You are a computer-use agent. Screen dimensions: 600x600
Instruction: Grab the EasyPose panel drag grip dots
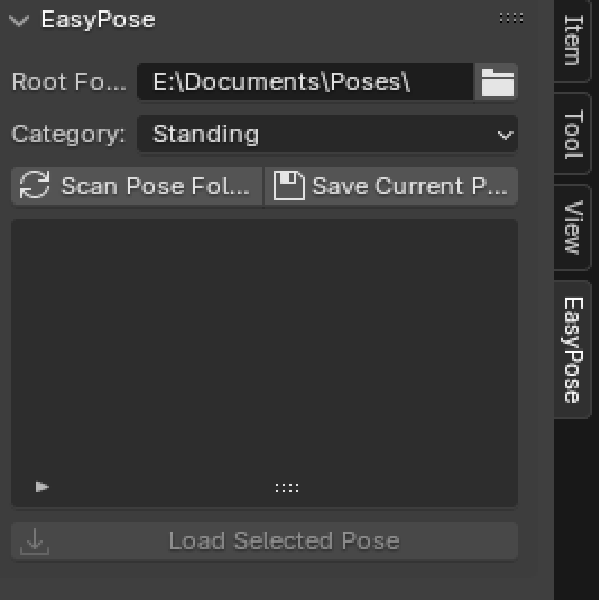coord(510,18)
